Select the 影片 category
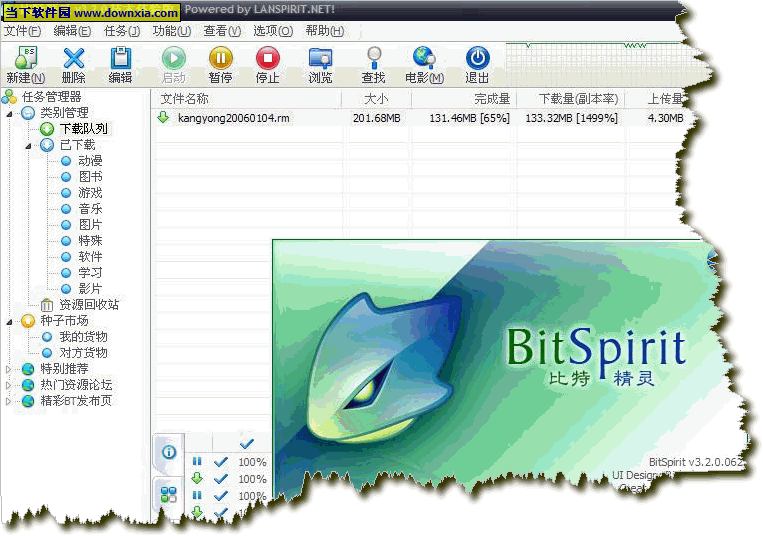Screen dimensions: 763x536 (x=90, y=289)
